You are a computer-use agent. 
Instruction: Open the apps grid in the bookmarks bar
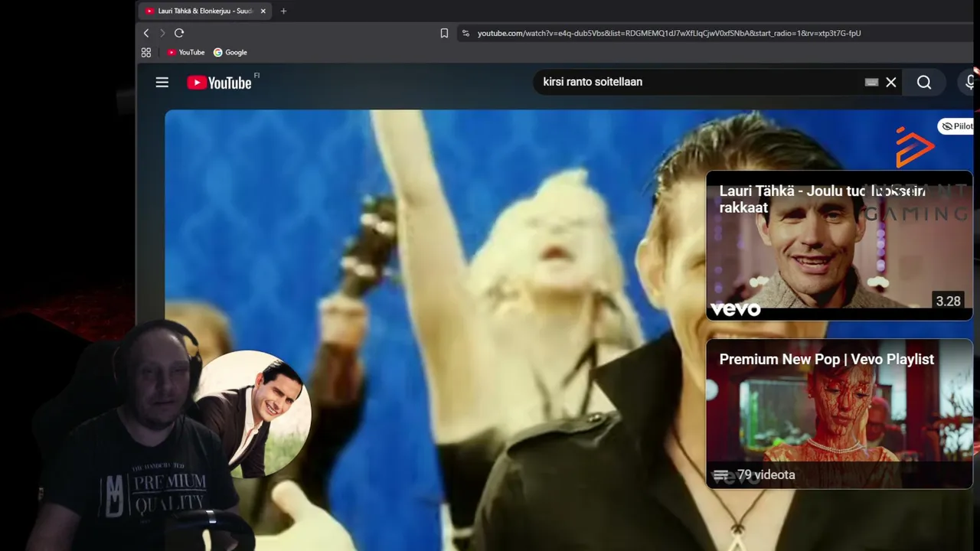[x=146, y=52]
